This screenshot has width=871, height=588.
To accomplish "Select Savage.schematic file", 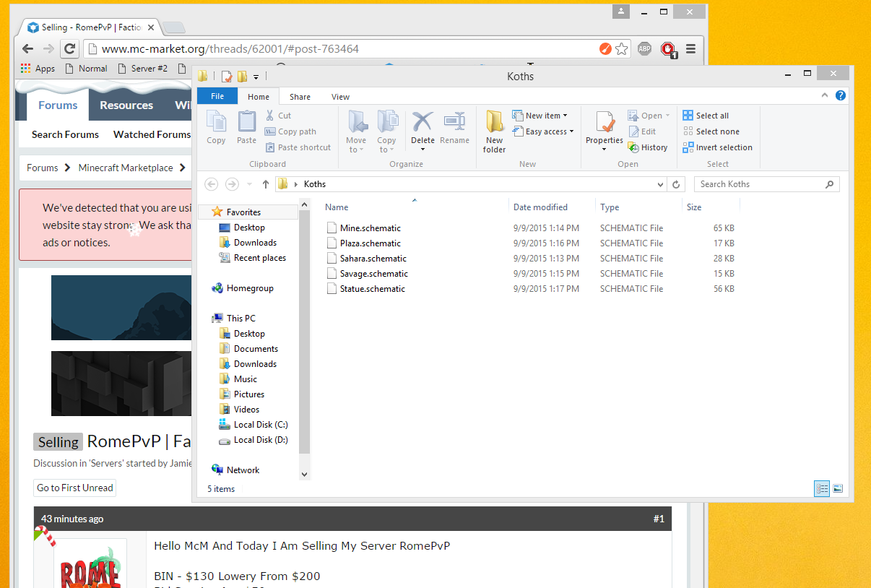I will (367, 273).
